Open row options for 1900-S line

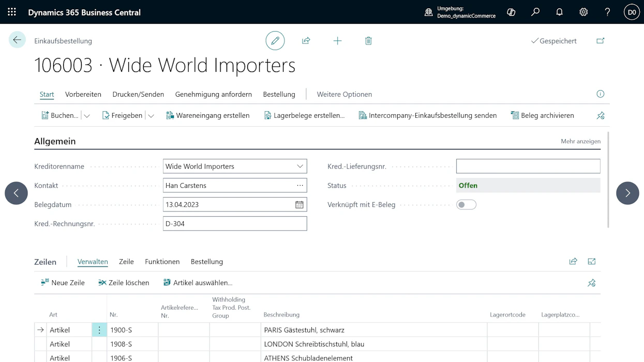[x=99, y=330]
